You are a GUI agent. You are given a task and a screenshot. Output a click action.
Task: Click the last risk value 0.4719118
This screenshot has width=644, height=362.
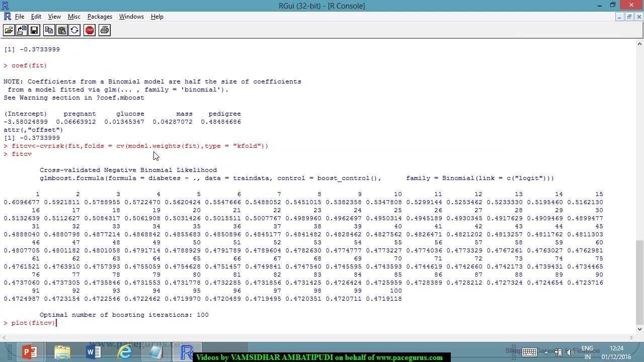(x=383, y=299)
